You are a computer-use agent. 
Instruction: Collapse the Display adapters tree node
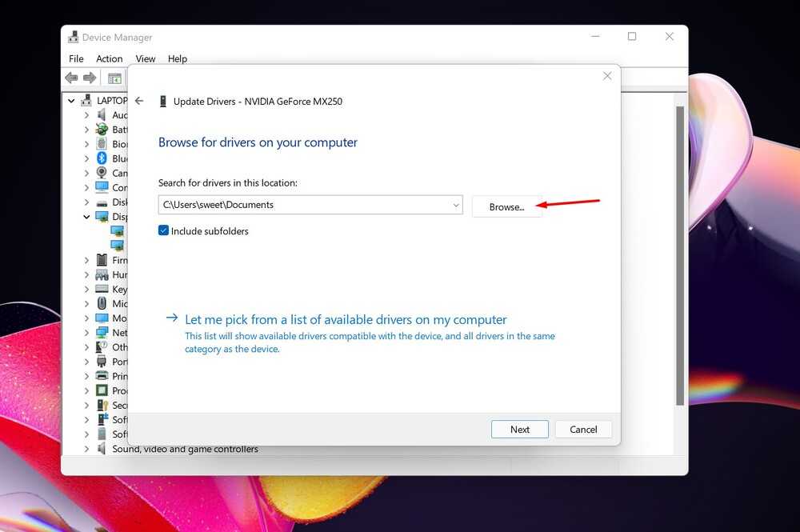[86, 217]
